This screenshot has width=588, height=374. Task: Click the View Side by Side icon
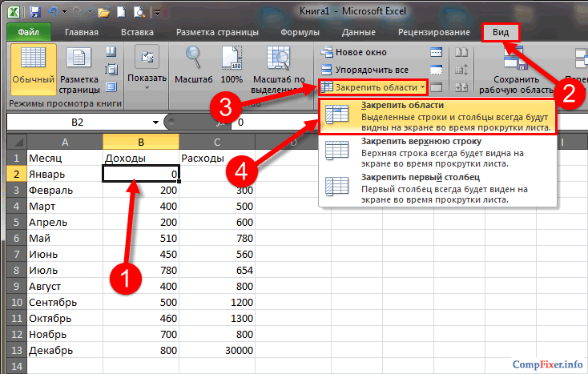point(461,52)
